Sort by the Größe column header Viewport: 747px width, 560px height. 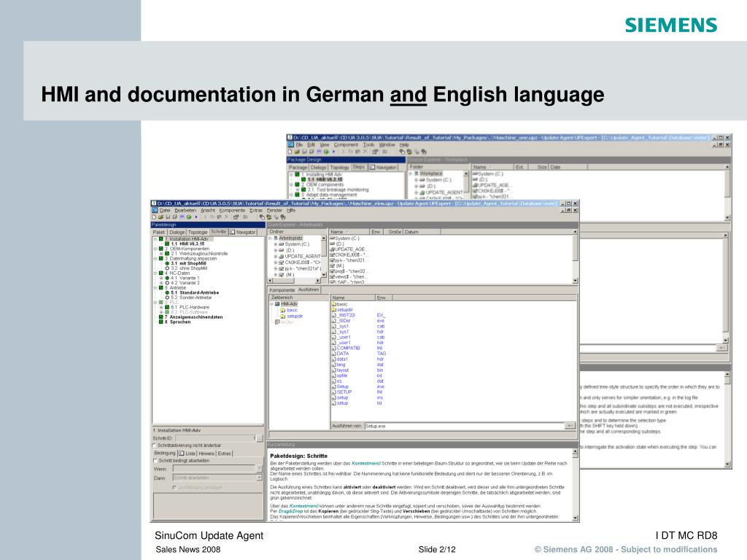395,232
